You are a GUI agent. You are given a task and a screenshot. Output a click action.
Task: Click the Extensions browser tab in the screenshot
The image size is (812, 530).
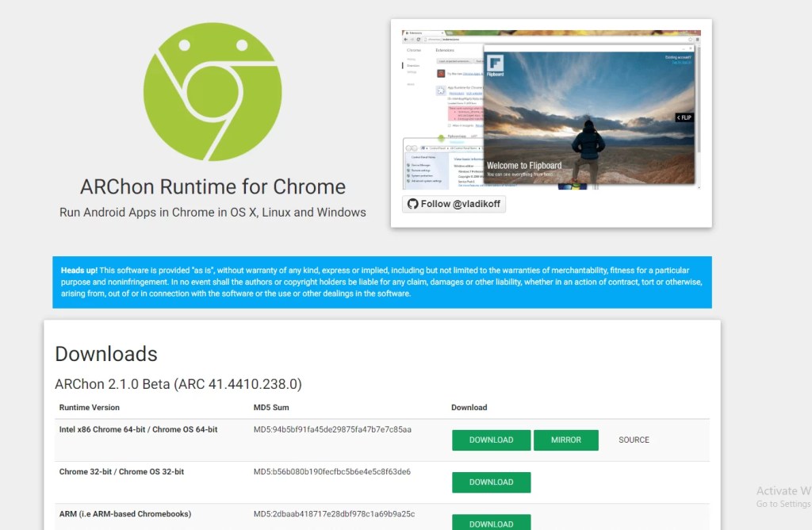413,33
